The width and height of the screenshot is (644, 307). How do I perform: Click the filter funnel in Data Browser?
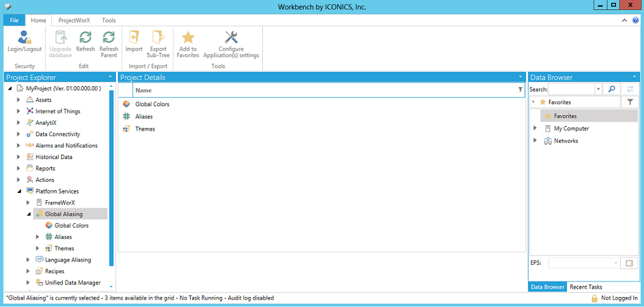[630, 102]
